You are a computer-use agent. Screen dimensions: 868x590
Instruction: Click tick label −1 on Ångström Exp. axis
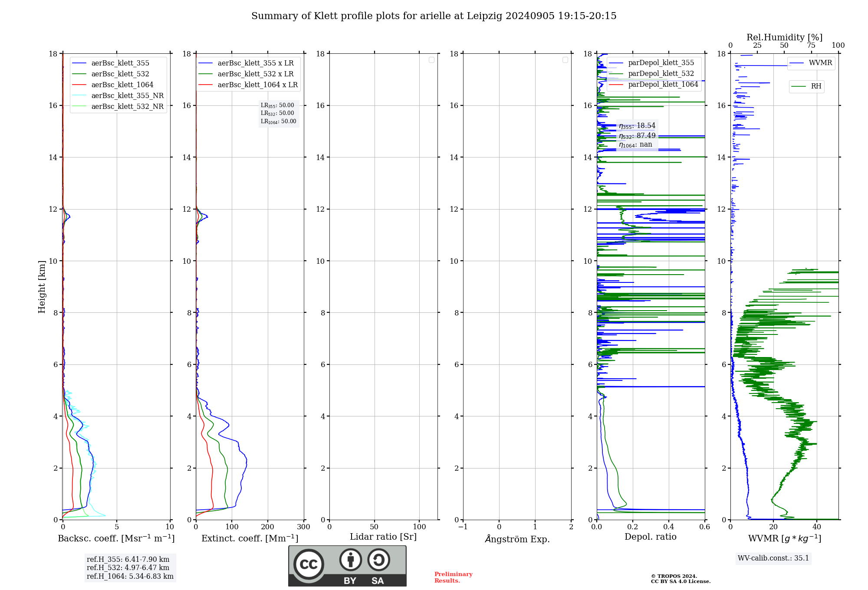(463, 527)
